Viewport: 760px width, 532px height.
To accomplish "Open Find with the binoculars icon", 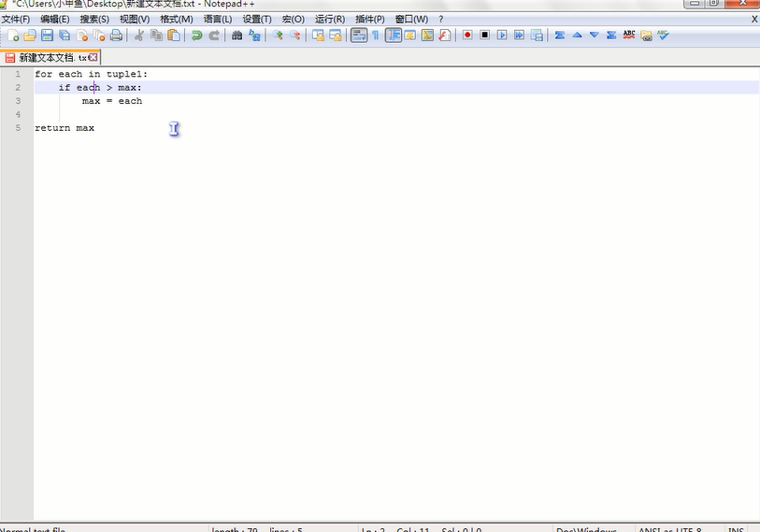I will point(237,36).
